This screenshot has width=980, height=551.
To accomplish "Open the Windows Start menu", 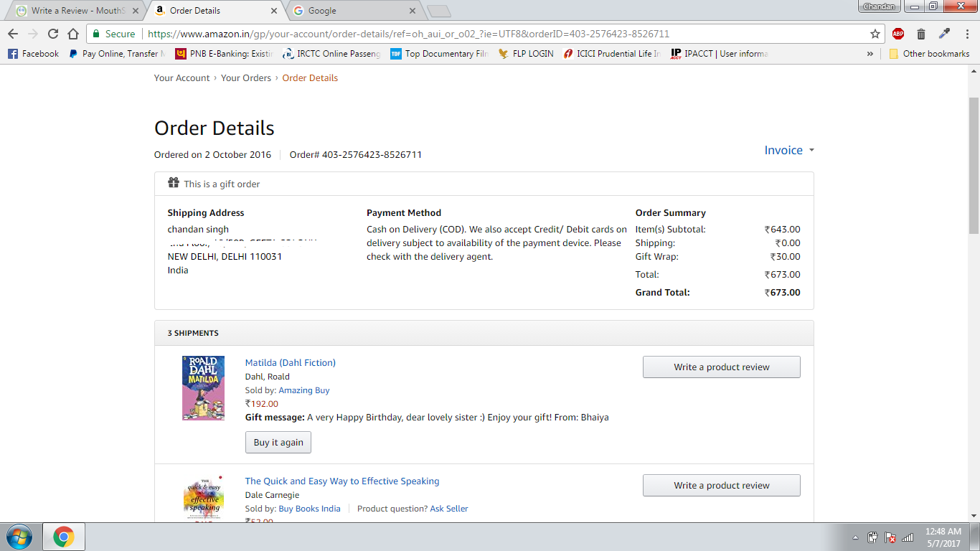I will point(19,537).
